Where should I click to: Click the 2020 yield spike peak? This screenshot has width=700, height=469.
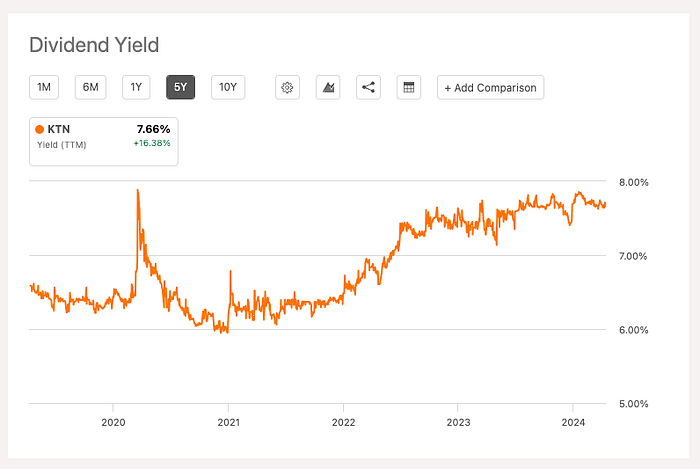[138, 191]
